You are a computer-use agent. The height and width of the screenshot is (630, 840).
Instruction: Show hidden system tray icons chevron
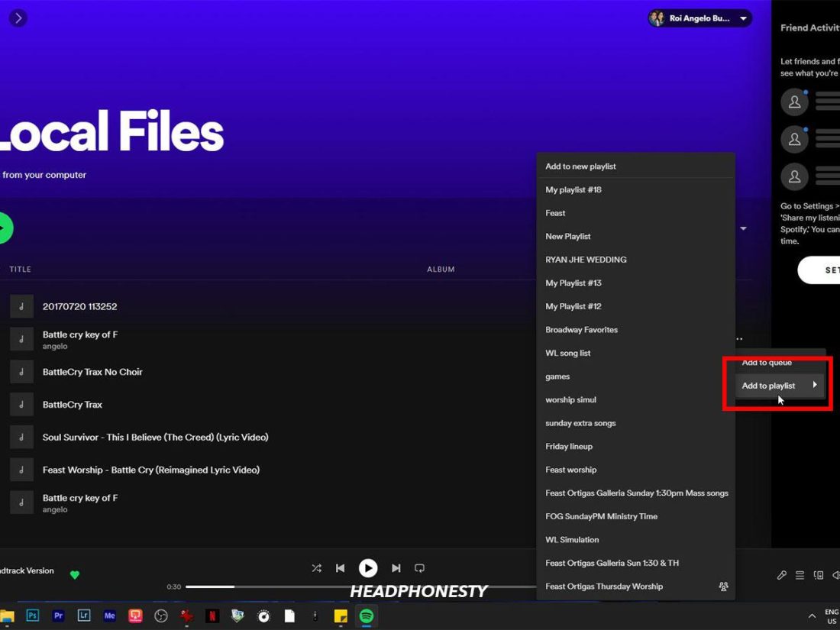pyautogui.click(x=812, y=616)
